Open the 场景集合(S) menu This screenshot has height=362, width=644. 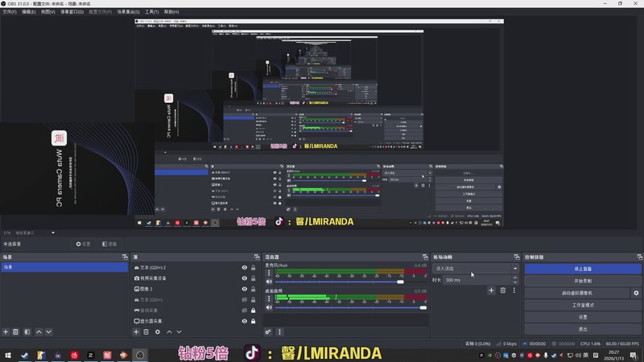pos(128,12)
